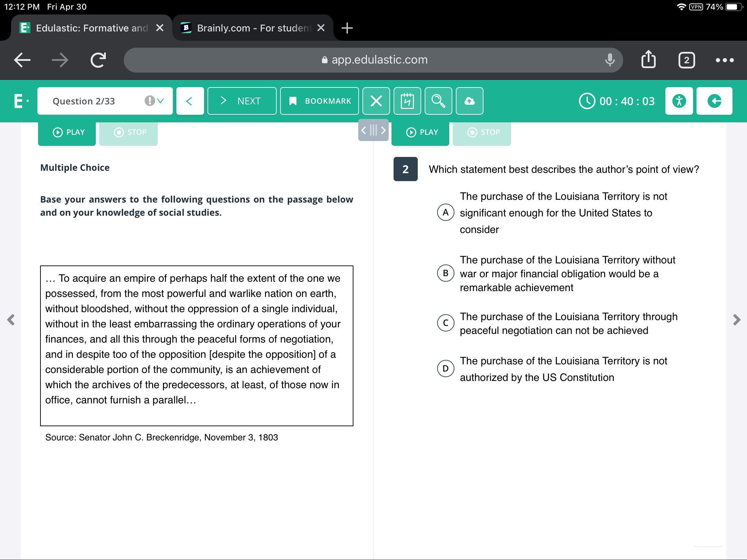Bookmark this question
Screen dimensions: 747x560
pyautogui.click(x=319, y=101)
